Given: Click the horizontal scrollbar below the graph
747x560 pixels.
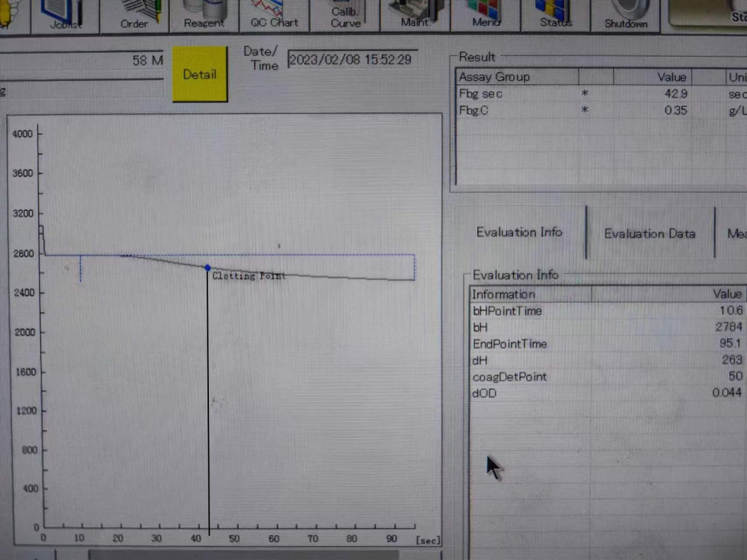Looking at the screenshot, I should (242, 554).
